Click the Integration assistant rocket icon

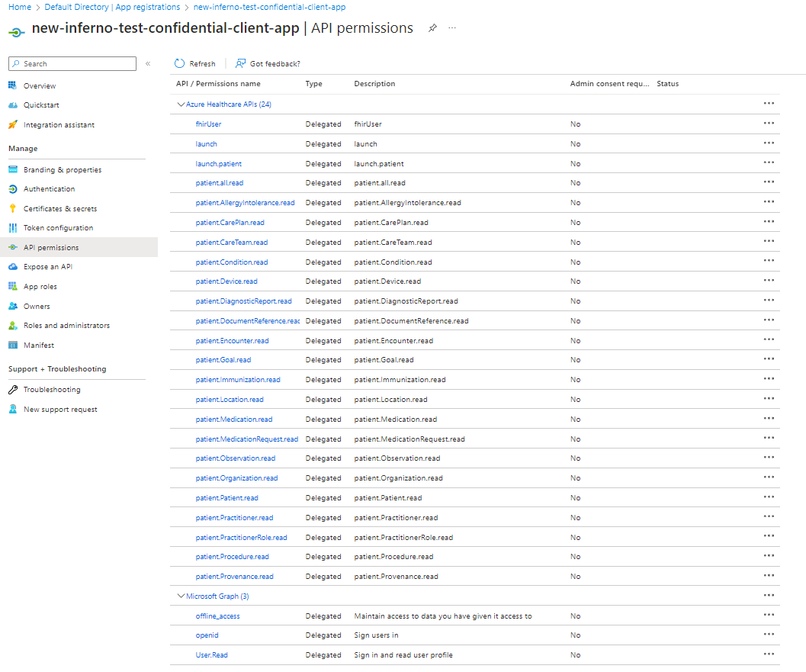13,124
